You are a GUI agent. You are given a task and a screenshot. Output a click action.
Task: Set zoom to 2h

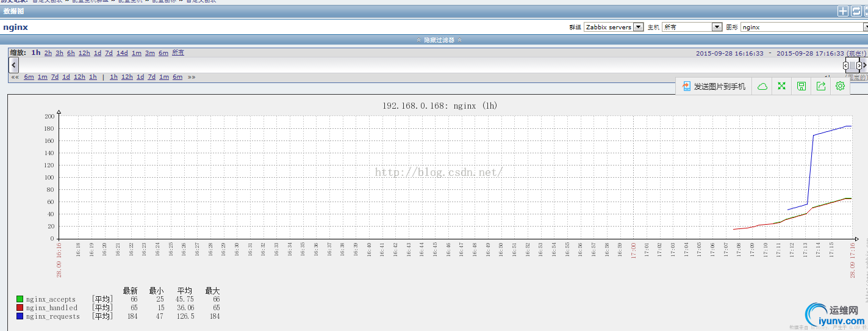(x=48, y=53)
